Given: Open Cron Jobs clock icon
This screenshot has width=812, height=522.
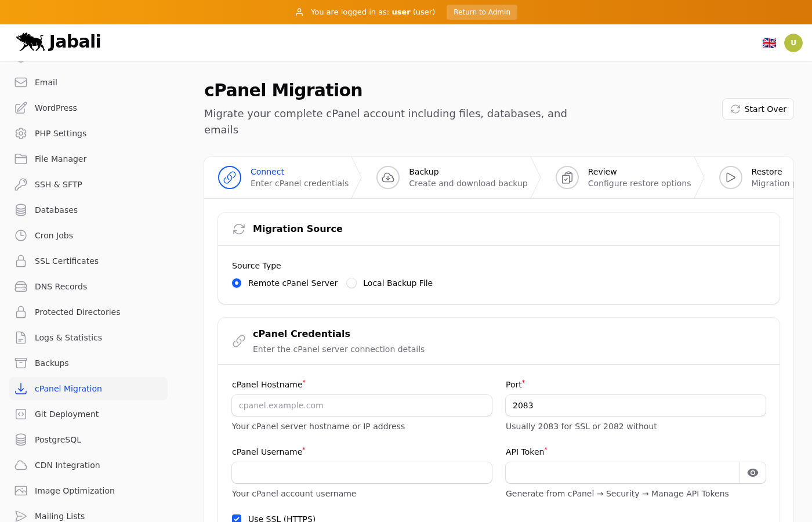Looking at the screenshot, I should tap(21, 235).
